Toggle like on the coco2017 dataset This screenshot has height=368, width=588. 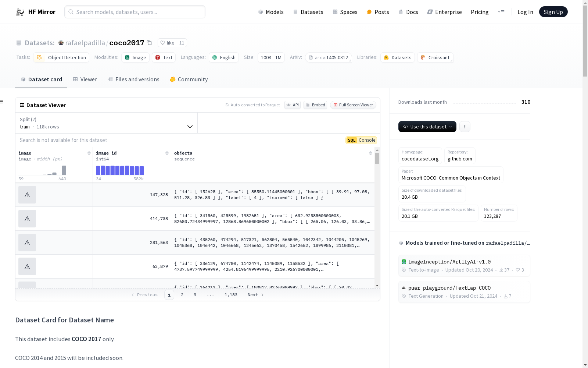click(x=167, y=43)
